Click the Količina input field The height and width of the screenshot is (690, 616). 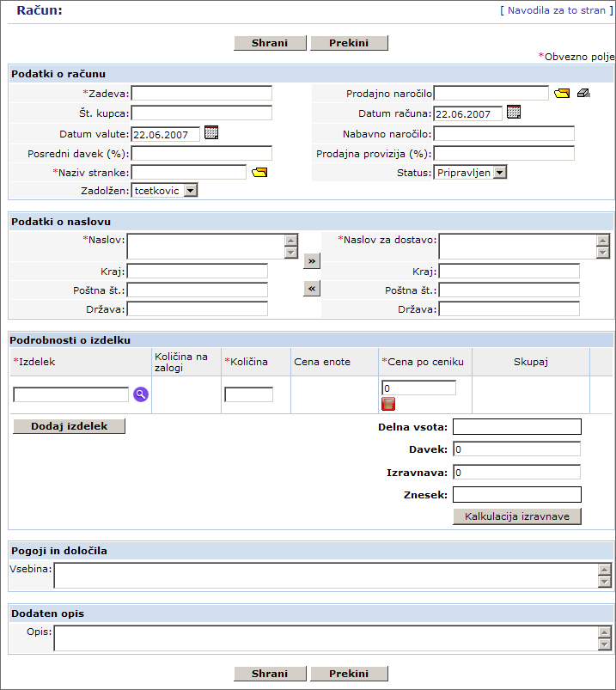click(x=248, y=394)
